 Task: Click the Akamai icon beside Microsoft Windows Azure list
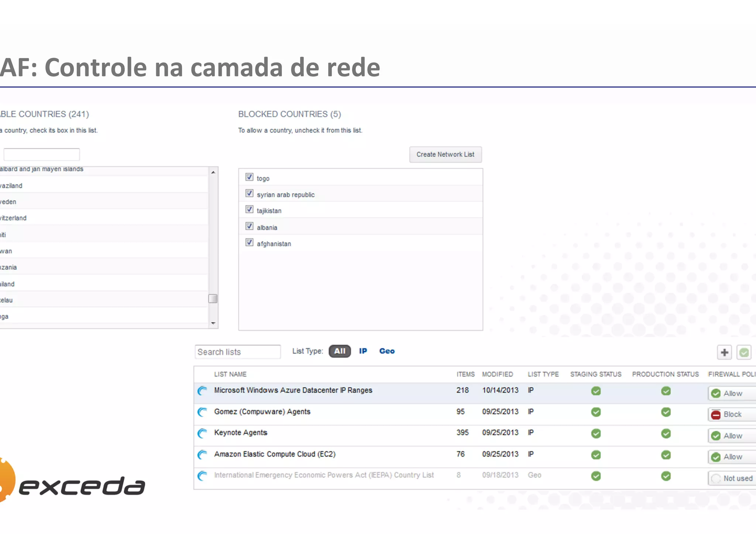pyautogui.click(x=202, y=390)
